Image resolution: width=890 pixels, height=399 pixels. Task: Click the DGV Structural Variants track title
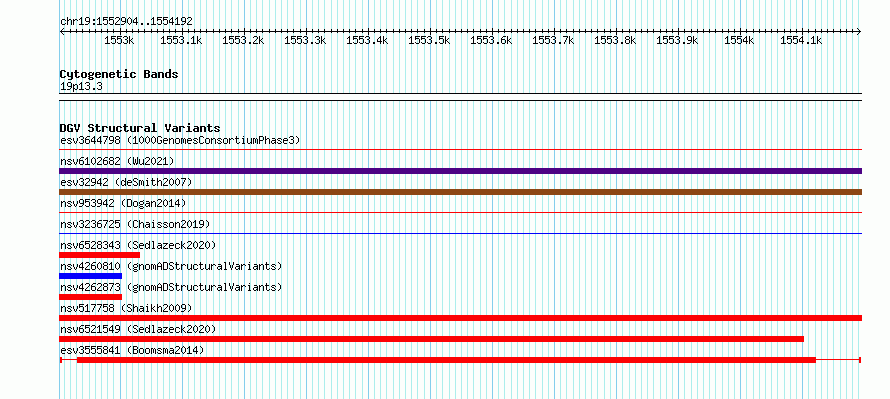(140, 128)
